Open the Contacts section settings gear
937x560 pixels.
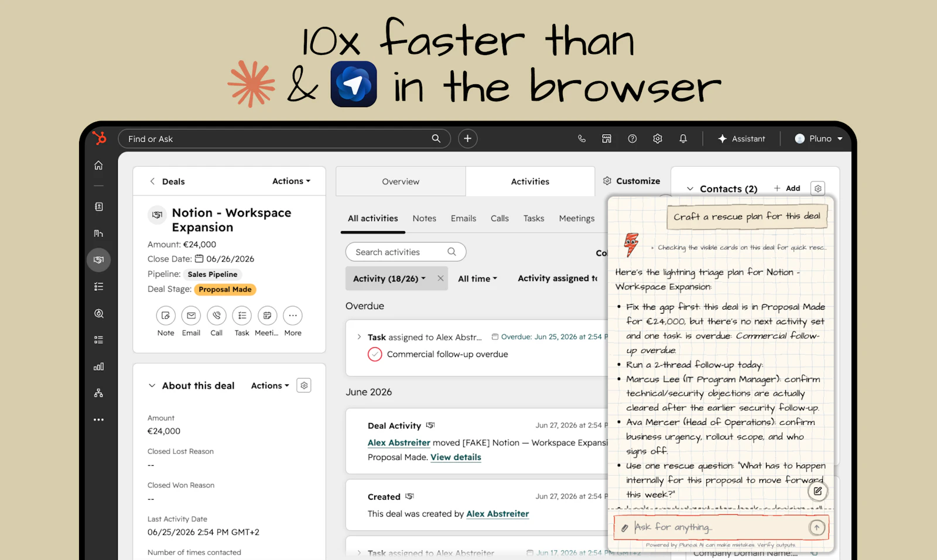coord(818,188)
